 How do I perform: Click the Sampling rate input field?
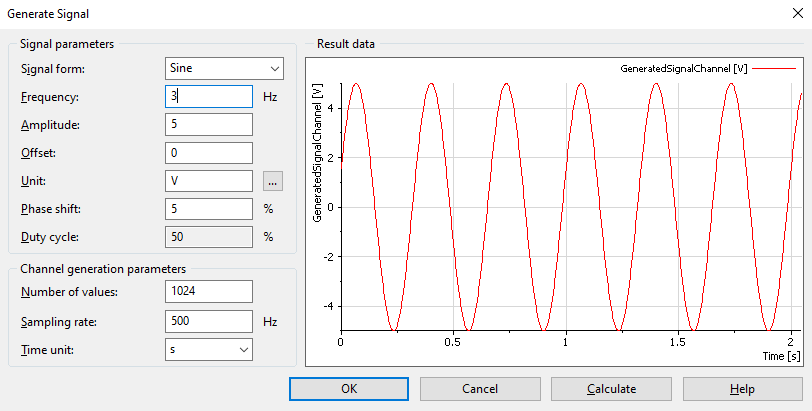[208, 321]
